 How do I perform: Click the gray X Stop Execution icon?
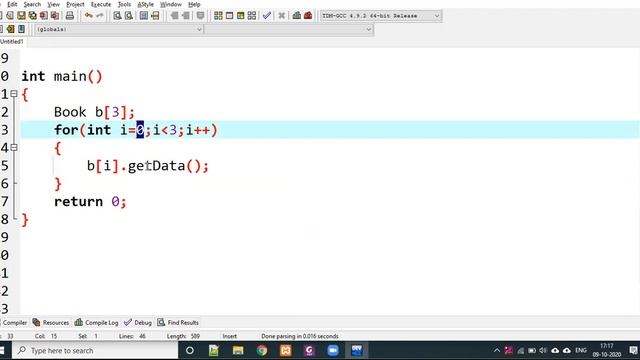(x=282, y=16)
